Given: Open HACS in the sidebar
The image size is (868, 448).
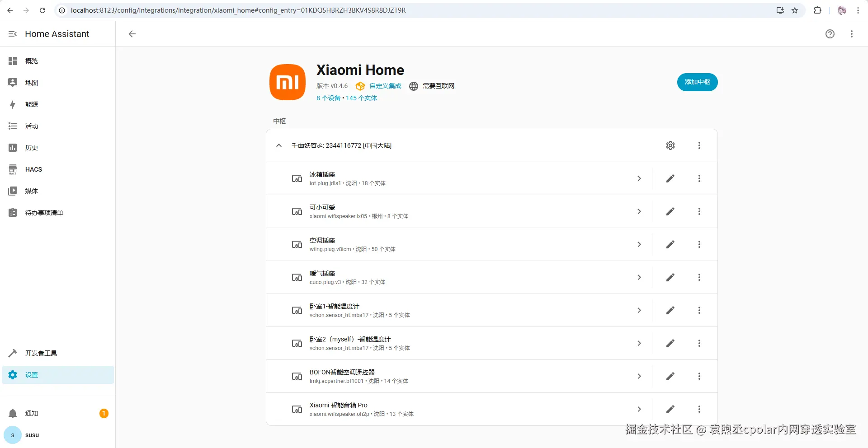Looking at the screenshot, I should pyautogui.click(x=58, y=169).
